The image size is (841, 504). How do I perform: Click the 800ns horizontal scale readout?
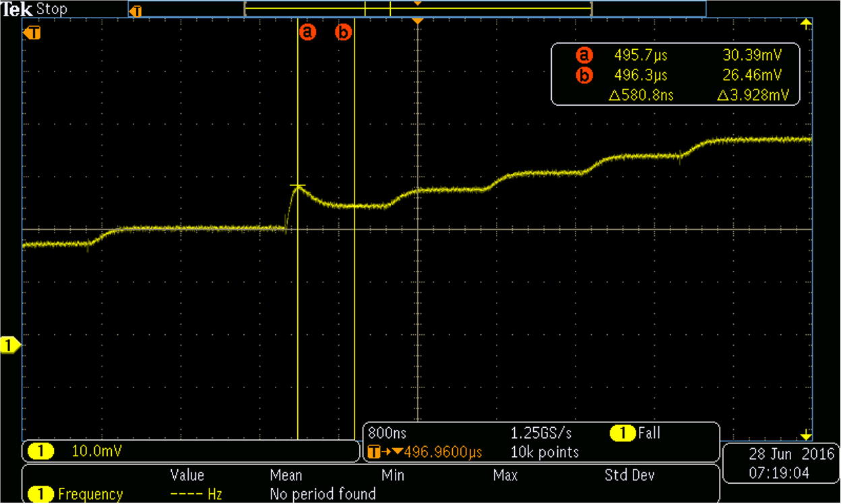tap(387, 433)
